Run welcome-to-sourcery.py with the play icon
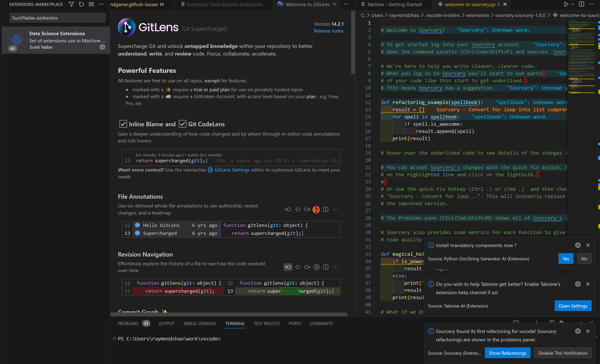 point(566,4)
